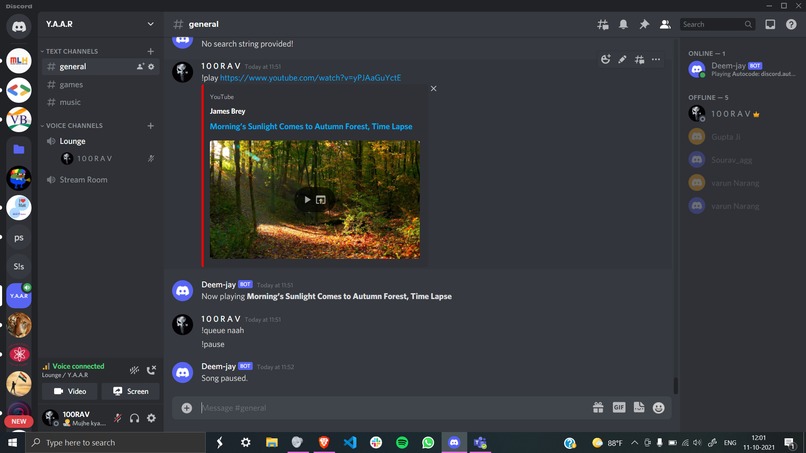
Task: Create a new voice channel
Action: pos(151,125)
